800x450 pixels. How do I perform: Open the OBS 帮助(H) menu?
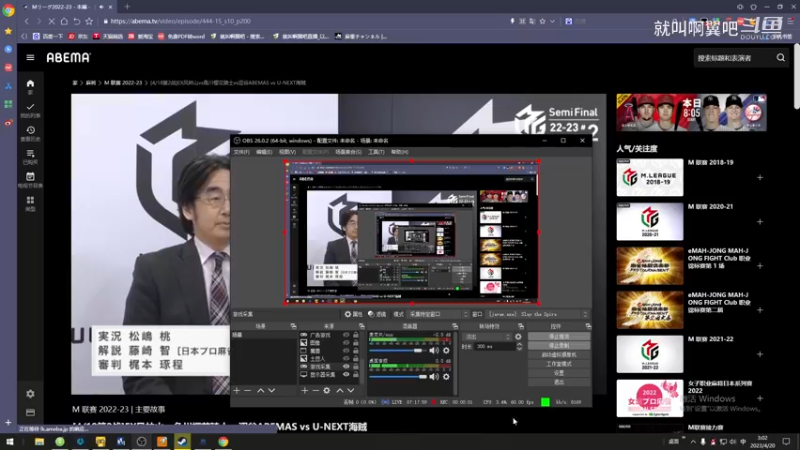pos(399,152)
